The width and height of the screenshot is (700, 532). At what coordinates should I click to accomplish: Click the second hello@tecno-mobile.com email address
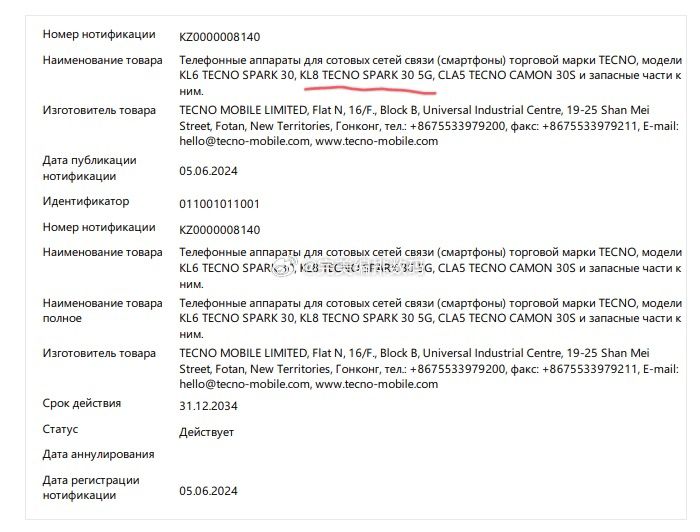tap(244, 384)
